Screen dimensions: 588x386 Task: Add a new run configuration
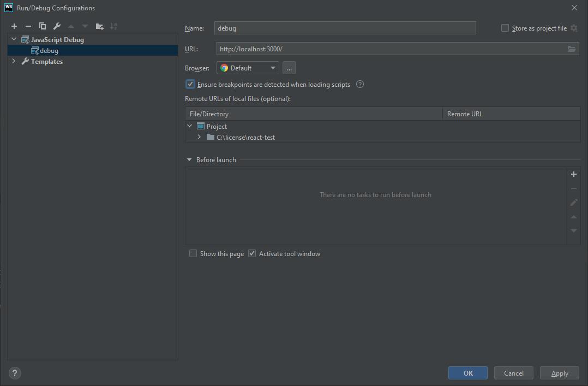[14, 26]
